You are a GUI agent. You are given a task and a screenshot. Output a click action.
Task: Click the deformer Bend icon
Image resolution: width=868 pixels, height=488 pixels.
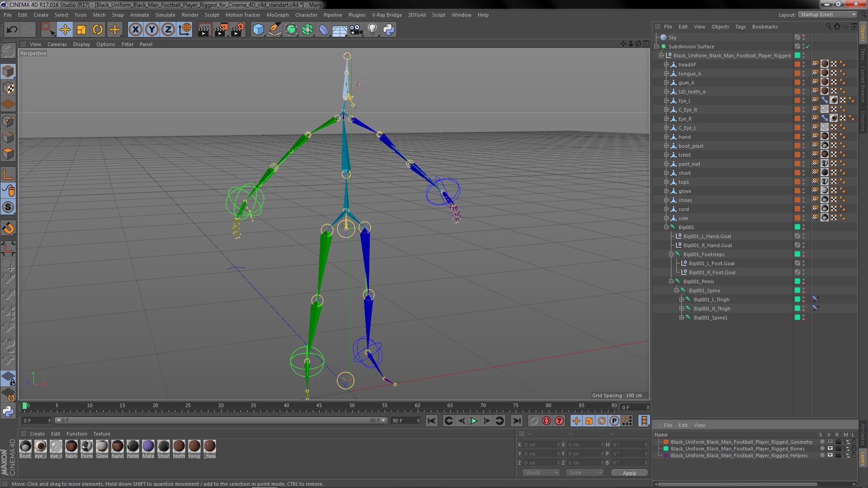[x=324, y=30]
